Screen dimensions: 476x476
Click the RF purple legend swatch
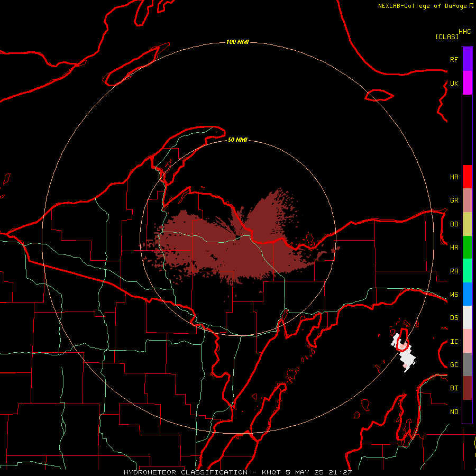pos(467,59)
